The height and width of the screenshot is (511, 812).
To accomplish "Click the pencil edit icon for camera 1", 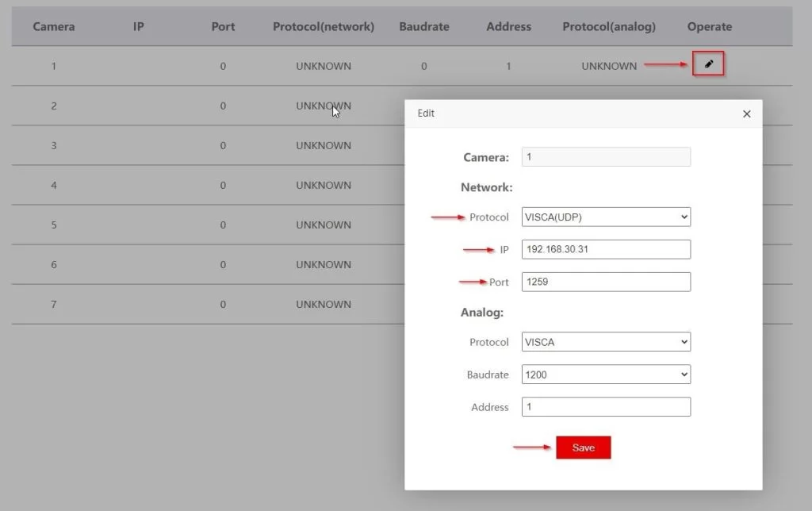I will tap(708, 63).
